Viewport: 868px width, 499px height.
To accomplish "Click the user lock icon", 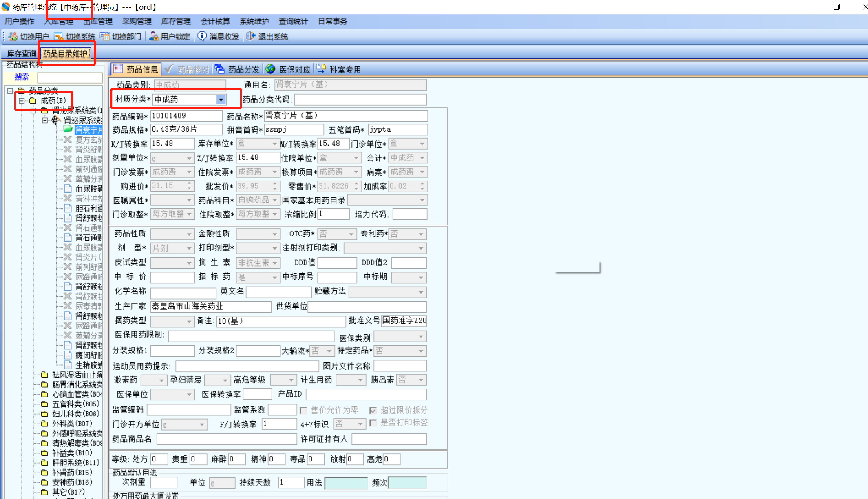I will click(x=154, y=37).
